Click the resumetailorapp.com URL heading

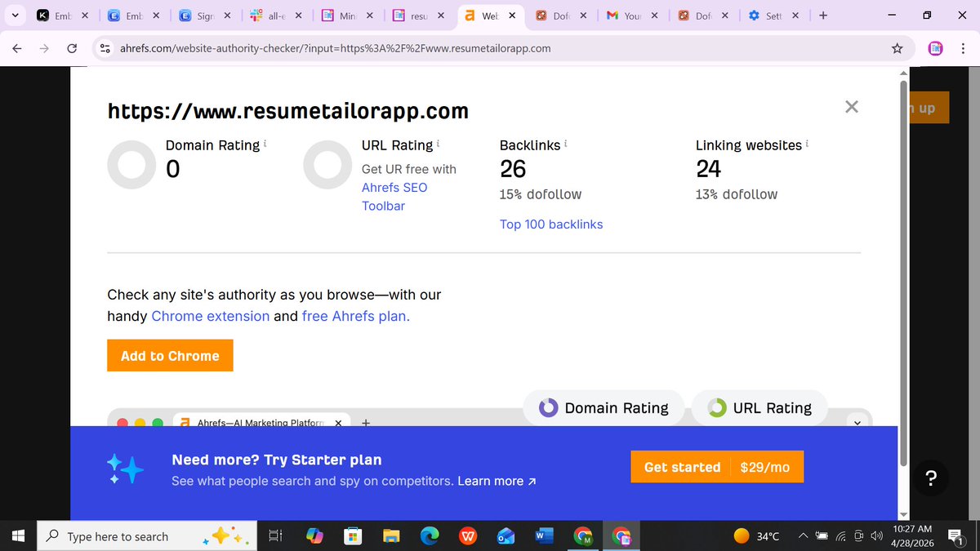click(x=288, y=110)
